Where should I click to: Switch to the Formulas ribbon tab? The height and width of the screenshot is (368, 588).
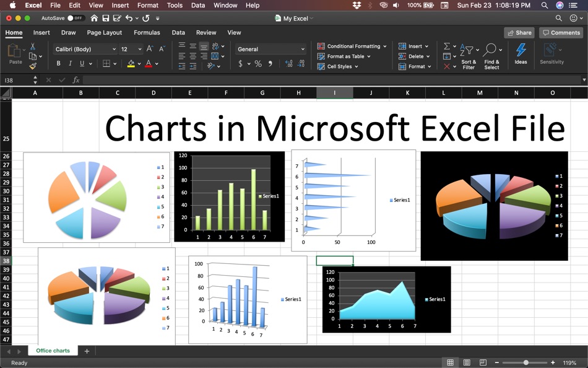147,33
